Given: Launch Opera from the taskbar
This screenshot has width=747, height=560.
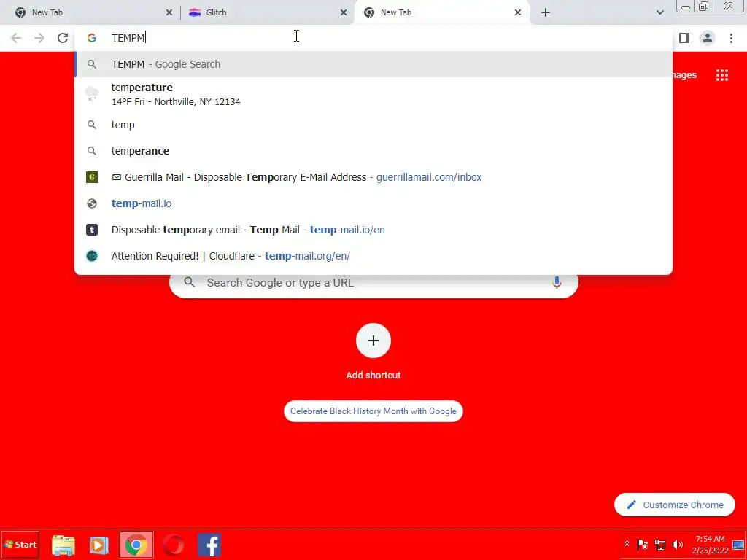Looking at the screenshot, I should 173,545.
